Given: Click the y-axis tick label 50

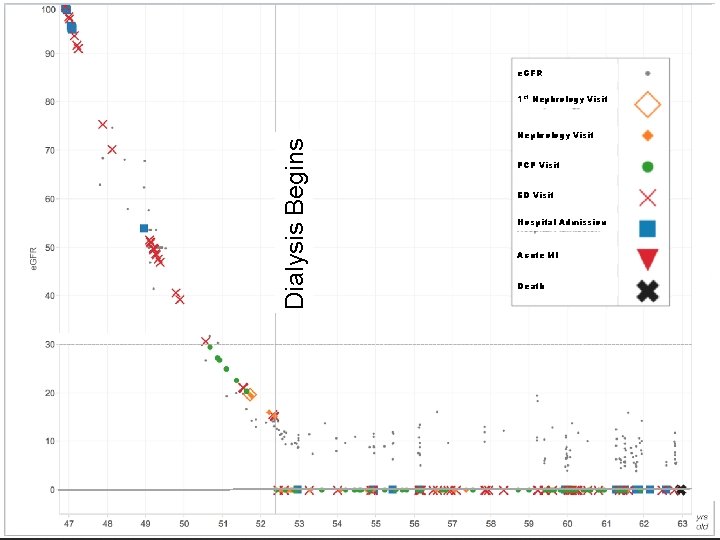Looking at the screenshot, I should point(50,248).
